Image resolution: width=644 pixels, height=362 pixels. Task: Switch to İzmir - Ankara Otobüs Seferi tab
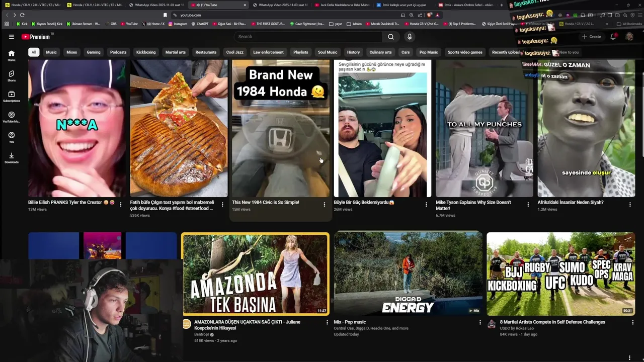(466, 5)
